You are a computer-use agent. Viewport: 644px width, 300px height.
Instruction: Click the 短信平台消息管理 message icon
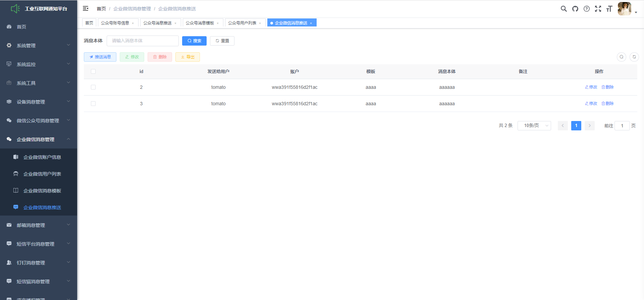[x=9, y=244]
